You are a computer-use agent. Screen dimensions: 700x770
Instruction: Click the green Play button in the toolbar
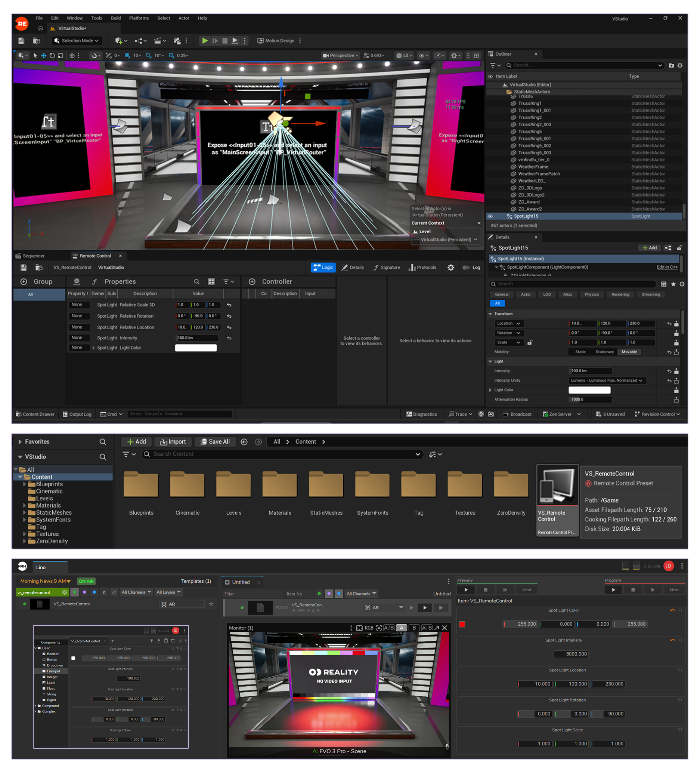pos(205,40)
